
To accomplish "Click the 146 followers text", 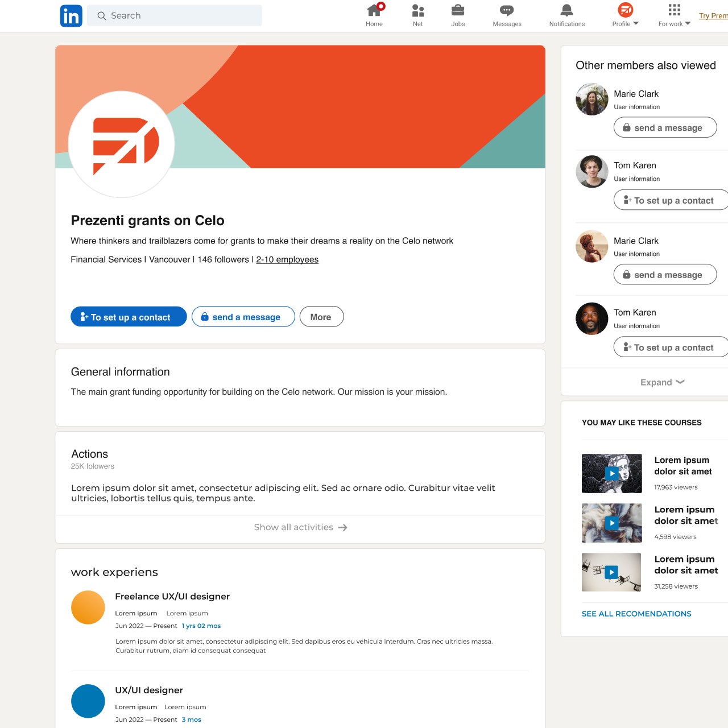I will [223, 259].
